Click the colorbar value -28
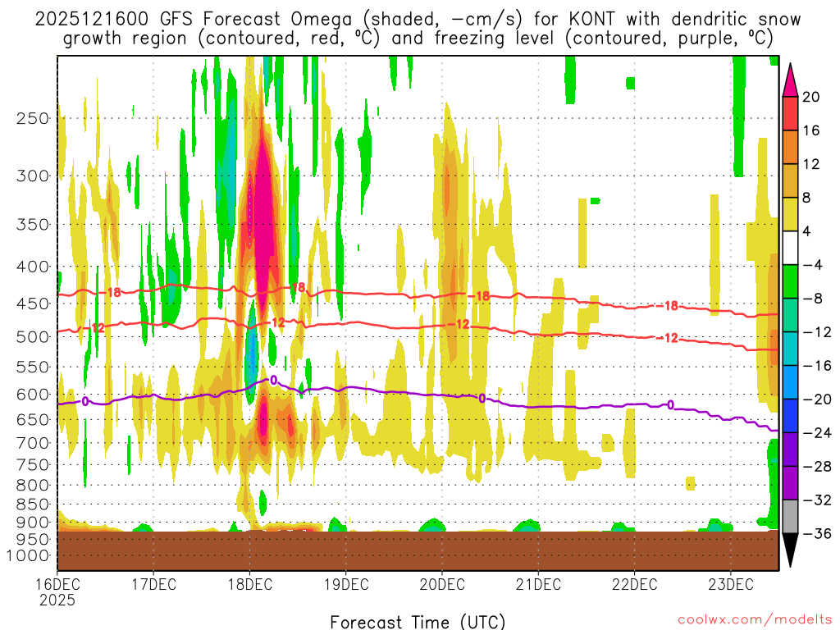The width and height of the screenshot is (840, 630). pyautogui.click(x=817, y=467)
